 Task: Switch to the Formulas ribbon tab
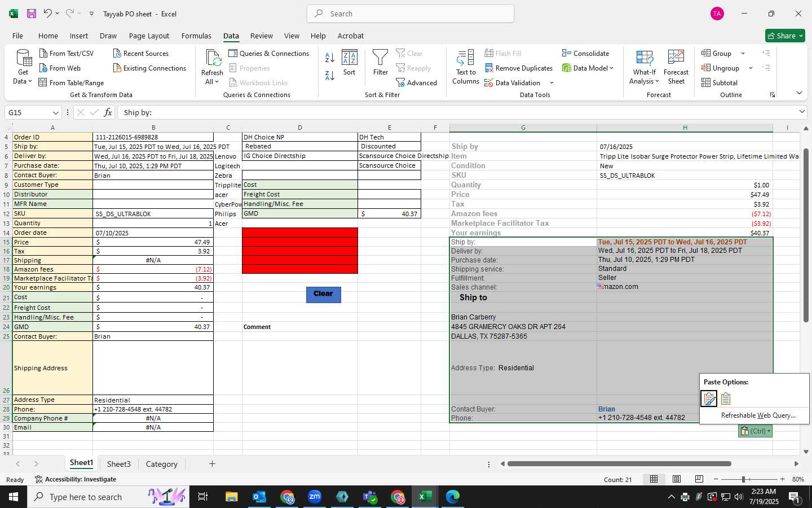pos(196,36)
